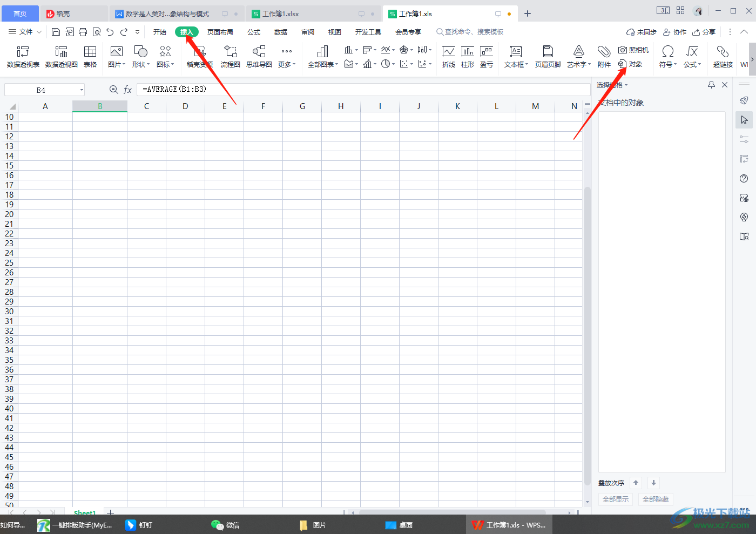
Task: Close the selection pane
Action: [x=725, y=85]
